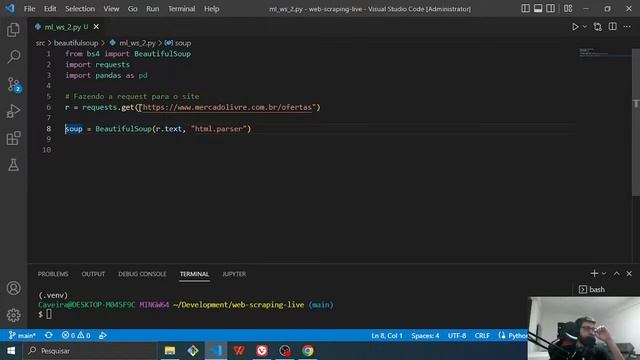Maximize the panel with chevron up
640x360 pixels.
pyautogui.click(x=617, y=273)
